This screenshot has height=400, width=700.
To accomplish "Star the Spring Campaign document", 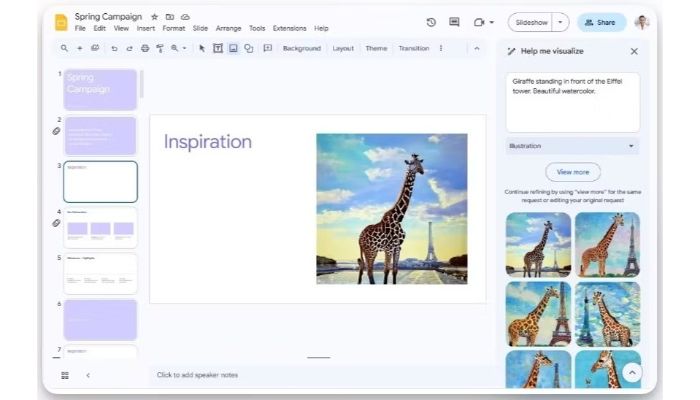I will pos(154,17).
